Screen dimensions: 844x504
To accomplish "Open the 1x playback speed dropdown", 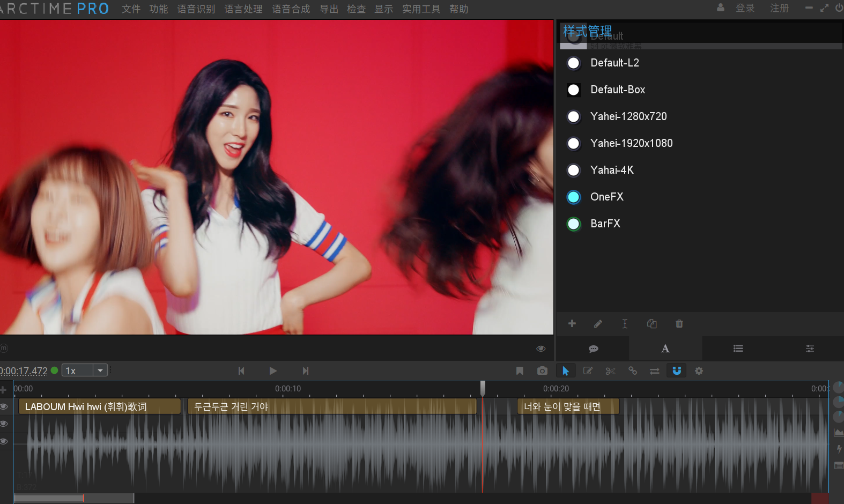I will coord(100,370).
